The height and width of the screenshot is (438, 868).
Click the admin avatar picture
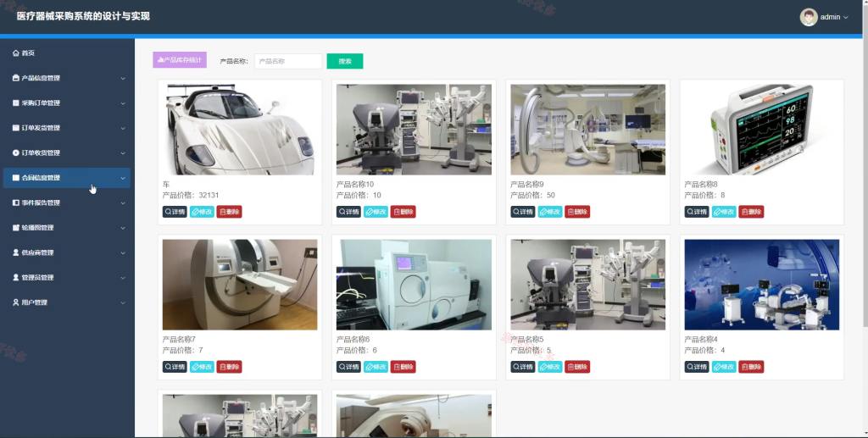pyautogui.click(x=808, y=17)
